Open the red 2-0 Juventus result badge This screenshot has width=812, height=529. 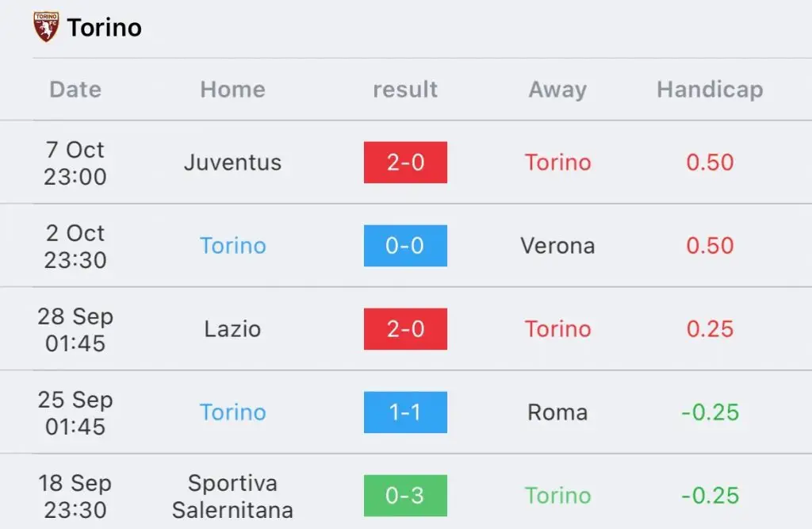click(405, 162)
